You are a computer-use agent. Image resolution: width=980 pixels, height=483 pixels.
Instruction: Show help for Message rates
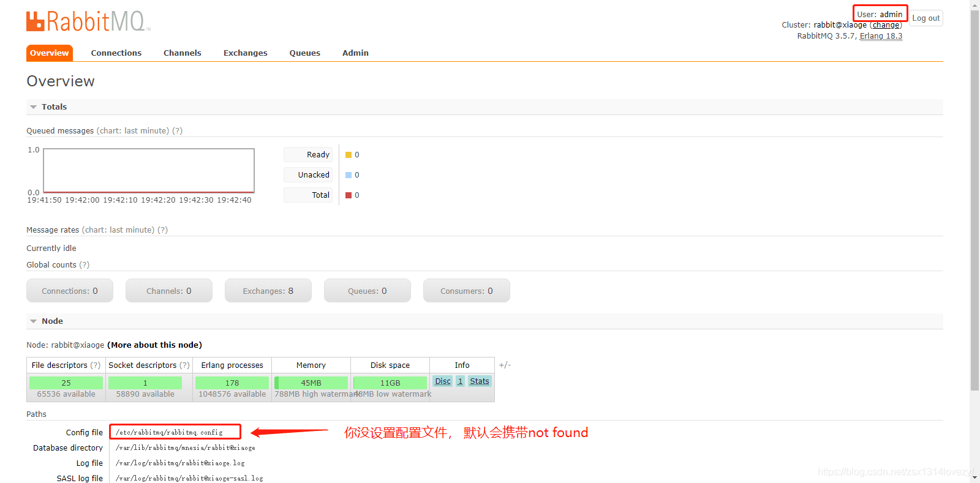point(162,230)
